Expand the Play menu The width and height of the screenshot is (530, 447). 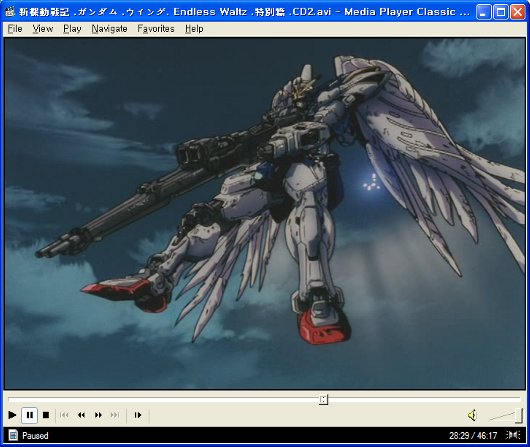(72, 29)
